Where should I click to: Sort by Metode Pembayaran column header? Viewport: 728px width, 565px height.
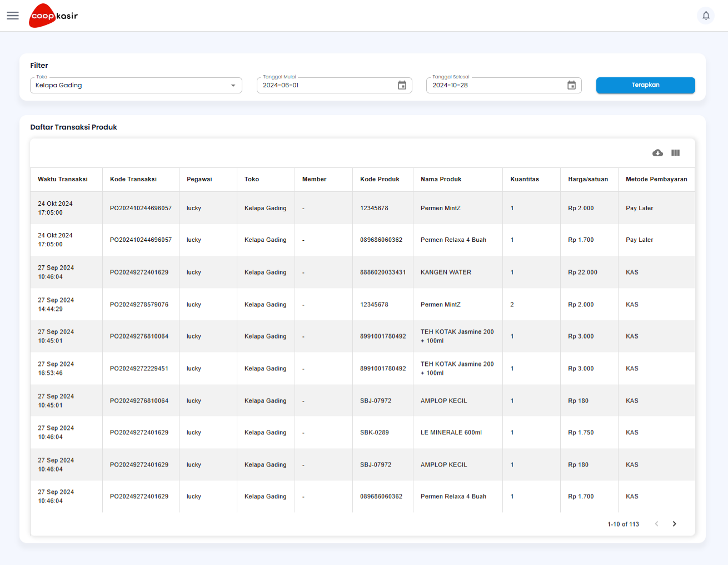656,179
